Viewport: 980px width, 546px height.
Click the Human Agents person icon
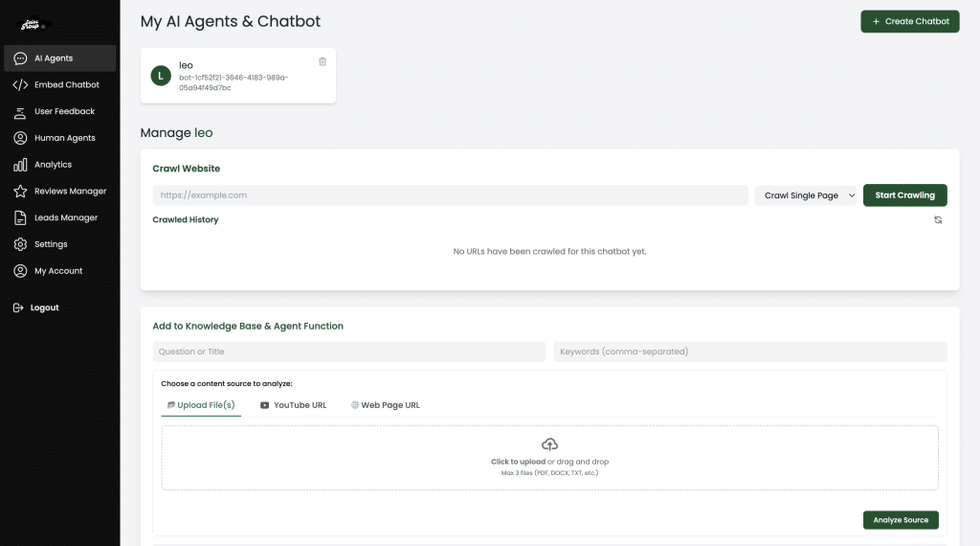click(20, 138)
